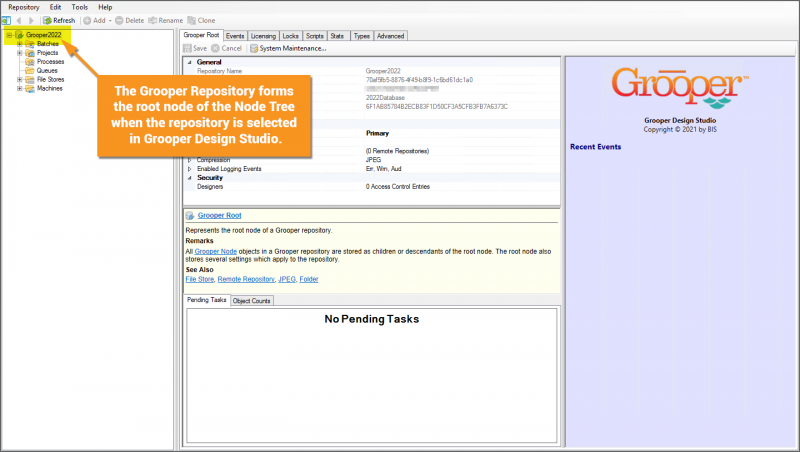Open the File Store link
Image resolution: width=800 pixels, height=452 pixels.
(200, 280)
